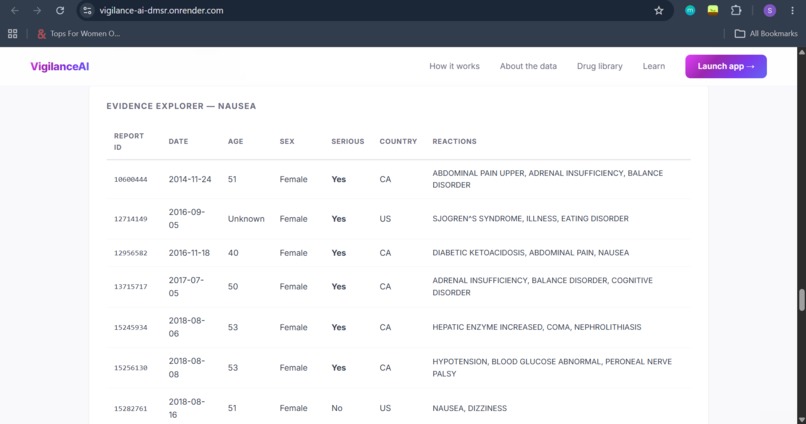This screenshot has width=806, height=424.
Task: Click the 'Unknown' age cell
Action: coord(246,218)
